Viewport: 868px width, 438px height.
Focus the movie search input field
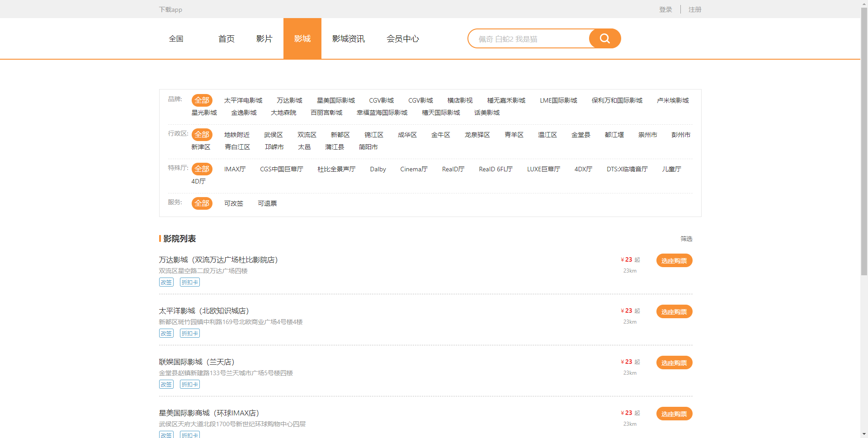[529, 39]
